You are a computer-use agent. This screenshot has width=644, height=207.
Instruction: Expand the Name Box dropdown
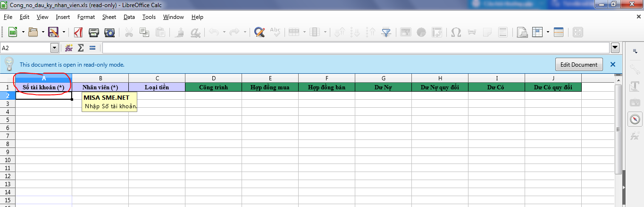(x=54, y=48)
